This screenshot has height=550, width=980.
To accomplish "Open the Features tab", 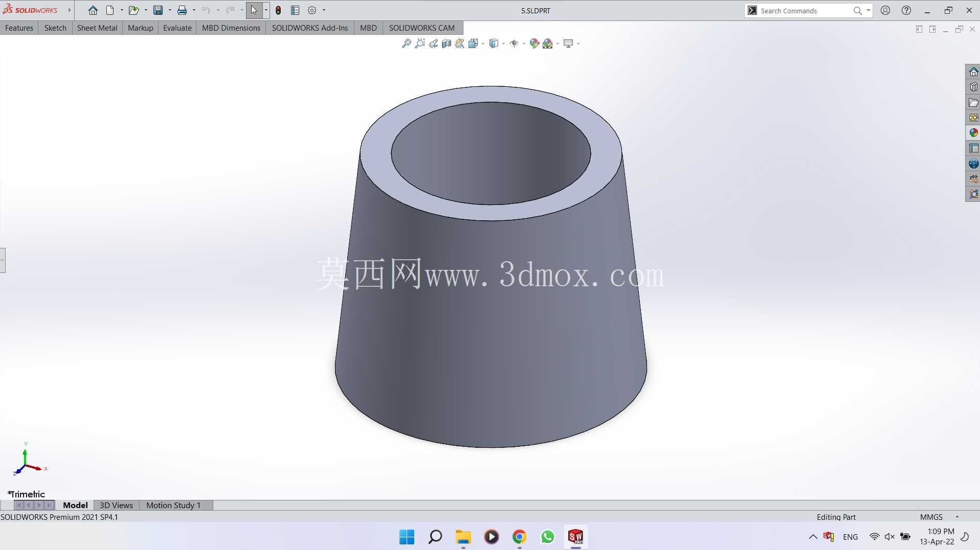I will pos(19,28).
